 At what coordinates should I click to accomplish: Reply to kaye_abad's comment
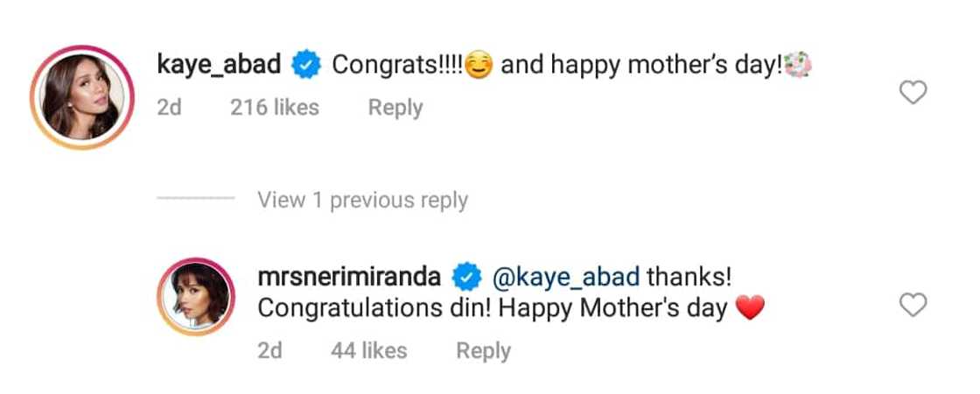pyautogui.click(x=395, y=108)
